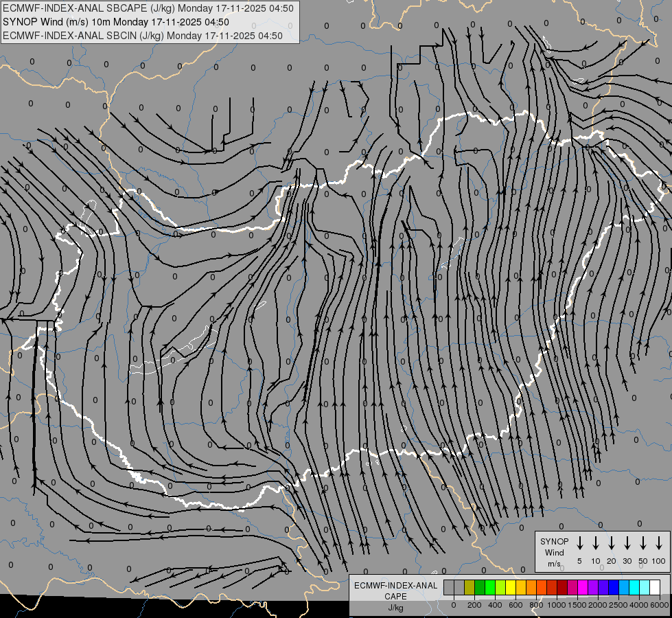Click the wind arrow above 50 m/s
This screenshot has width=672, height=618.
[x=643, y=542]
